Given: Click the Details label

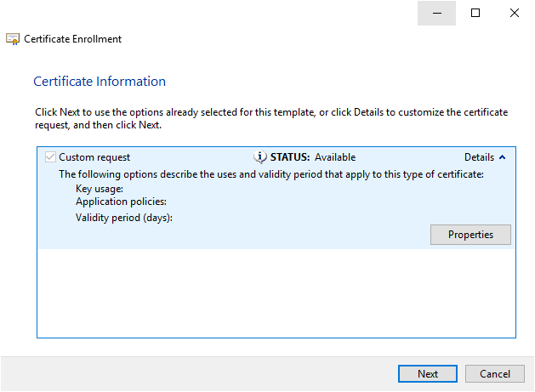Looking at the screenshot, I should point(479,157).
